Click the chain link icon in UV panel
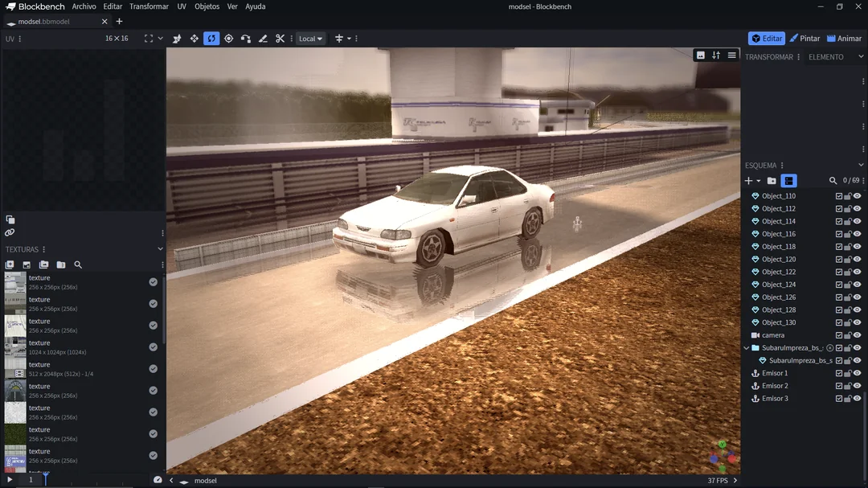Viewport: 868px width, 488px height. [x=10, y=232]
